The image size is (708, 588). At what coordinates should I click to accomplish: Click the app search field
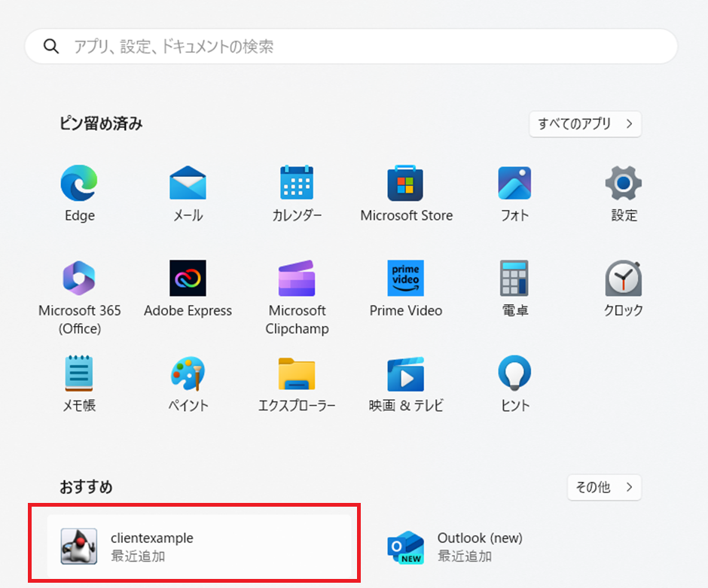(x=351, y=46)
